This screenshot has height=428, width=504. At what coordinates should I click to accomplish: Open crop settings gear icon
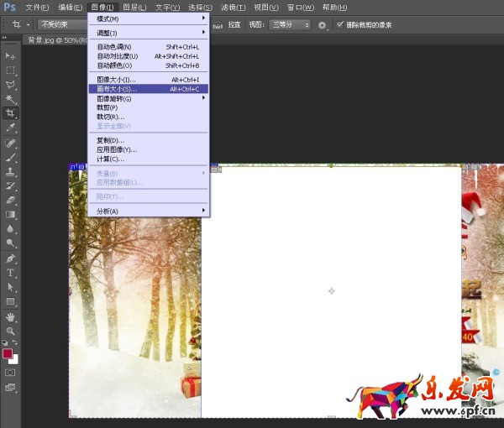322,25
